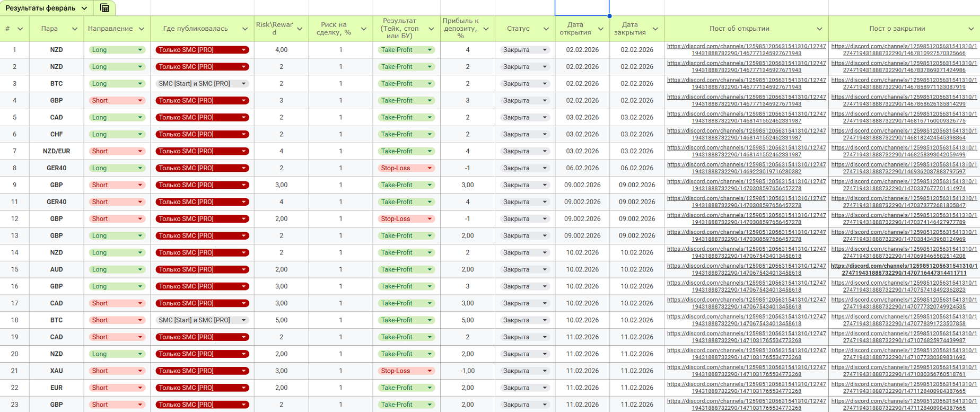Screen dimensions: 980x412
Task: Open row 11 opening post Discord link
Action: pos(746,201)
